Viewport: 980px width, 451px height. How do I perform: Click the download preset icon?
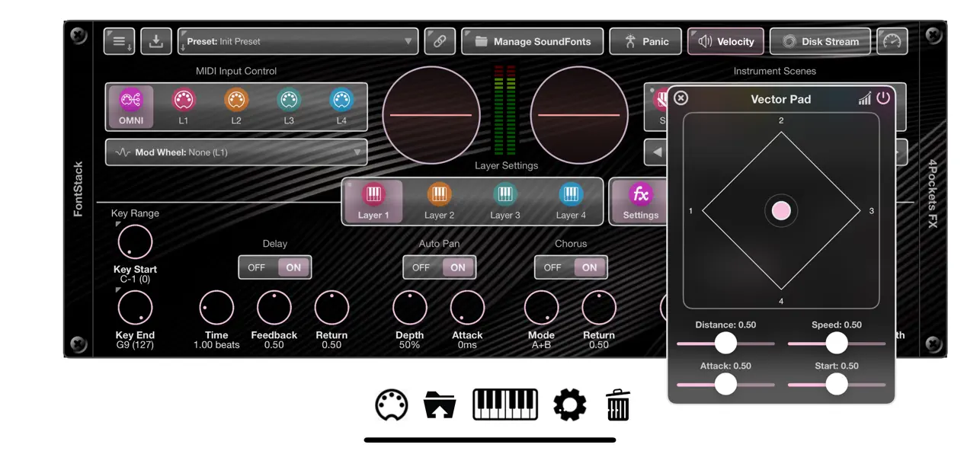click(x=156, y=41)
